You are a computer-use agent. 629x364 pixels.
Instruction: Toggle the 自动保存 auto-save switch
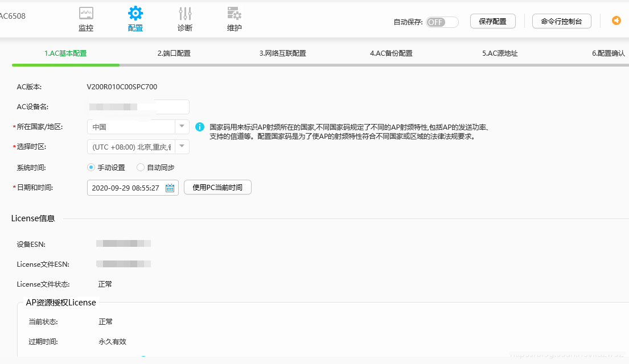[442, 22]
